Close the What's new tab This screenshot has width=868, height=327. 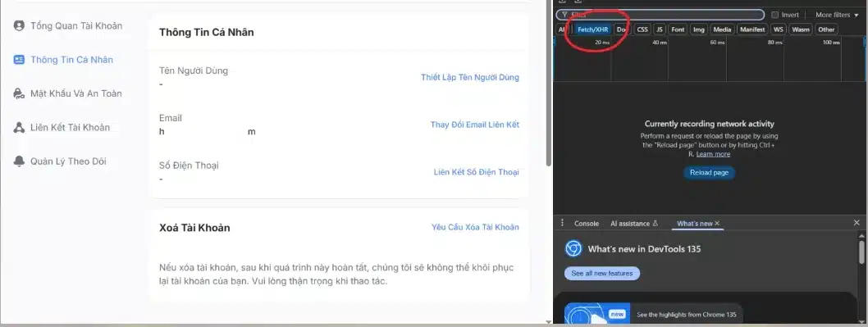click(x=717, y=223)
